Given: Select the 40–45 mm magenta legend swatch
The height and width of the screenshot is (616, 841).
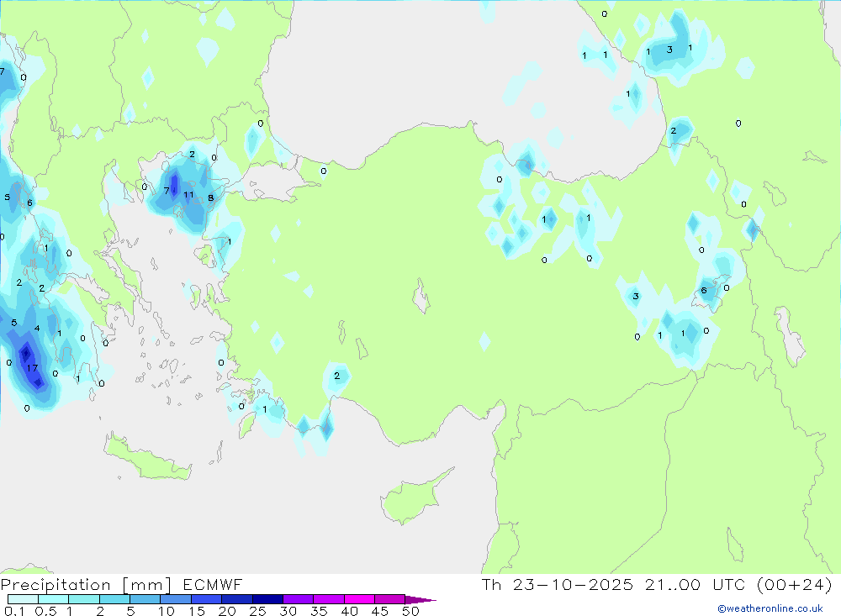Looking at the screenshot, I should 359,599.
